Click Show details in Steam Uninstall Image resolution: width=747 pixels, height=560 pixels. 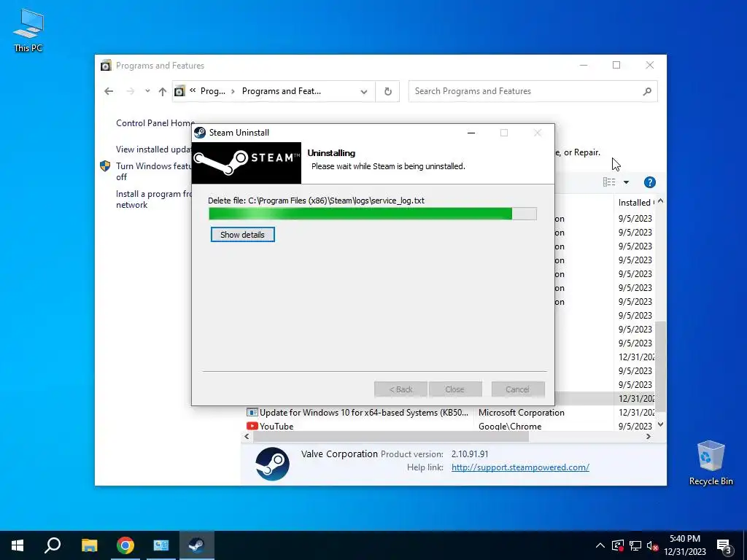tap(242, 234)
